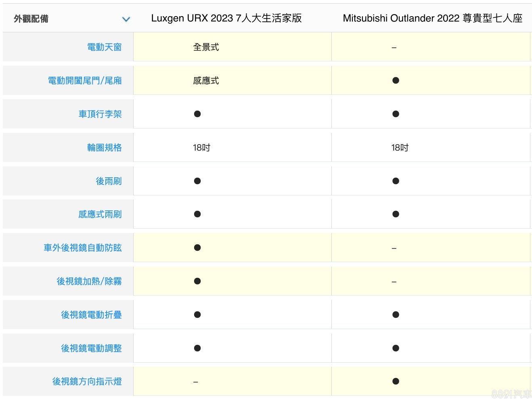Open the 電動天窗 feature link
Viewport: 532px width, 399px height.
tap(104, 47)
